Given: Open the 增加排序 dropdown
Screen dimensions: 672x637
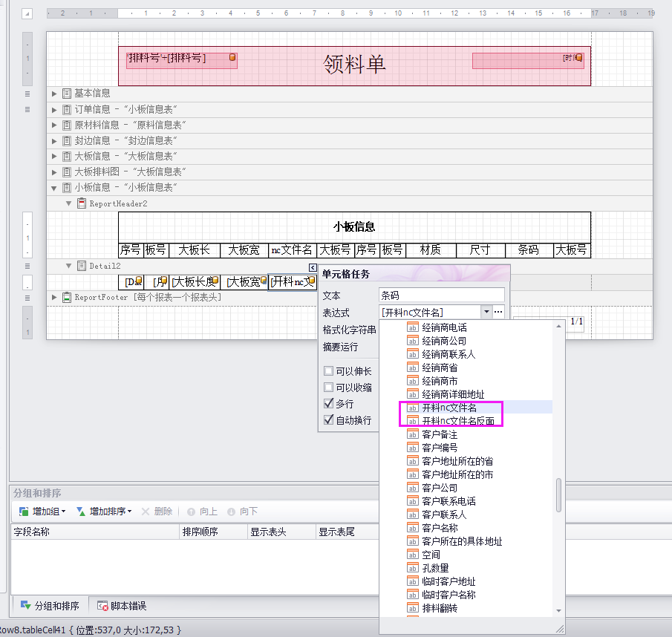Looking at the screenshot, I should (x=104, y=511).
